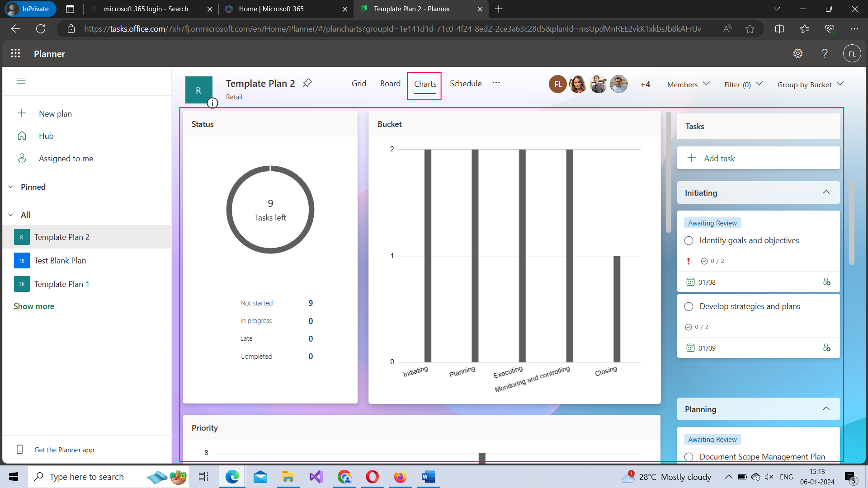
Task: Click Not started status legend row
Action: click(276, 303)
